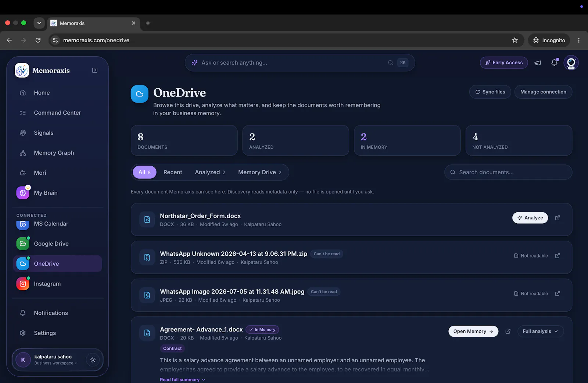Open WhatsApp Image jpeg external link icon
Image resolution: width=588 pixels, height=383 pixels.
[x=557, y=294]
